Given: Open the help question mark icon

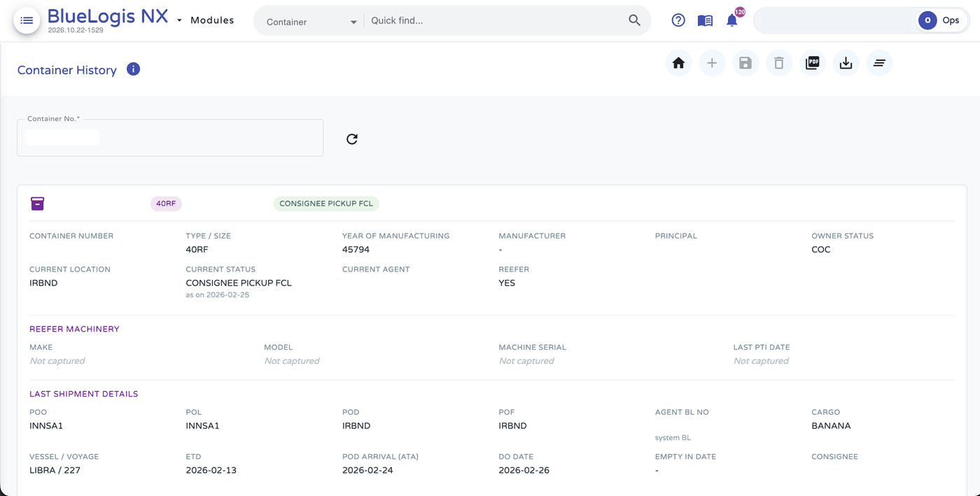Looking at the screenshot, I should (678, 20).
